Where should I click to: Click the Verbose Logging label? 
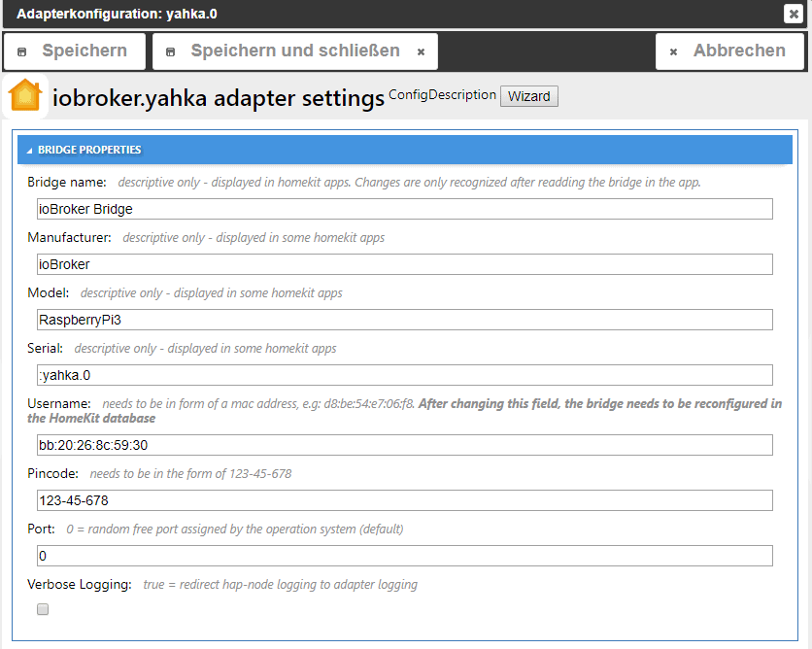coord(80,584)
